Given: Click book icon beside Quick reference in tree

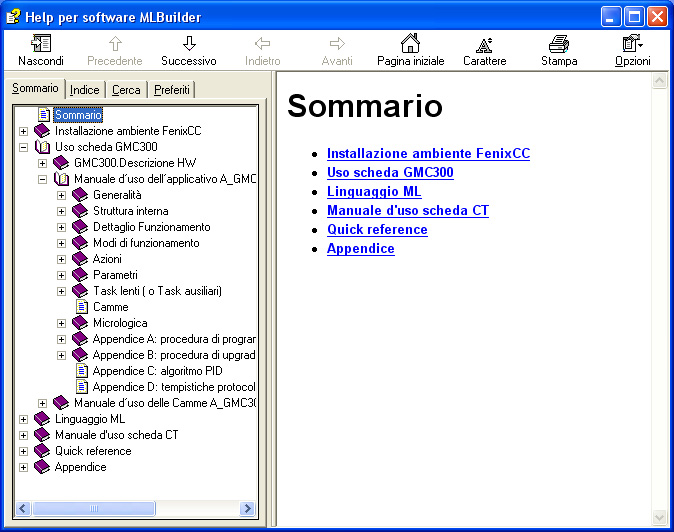Looking at the screenshot, I should coord(42,451).
